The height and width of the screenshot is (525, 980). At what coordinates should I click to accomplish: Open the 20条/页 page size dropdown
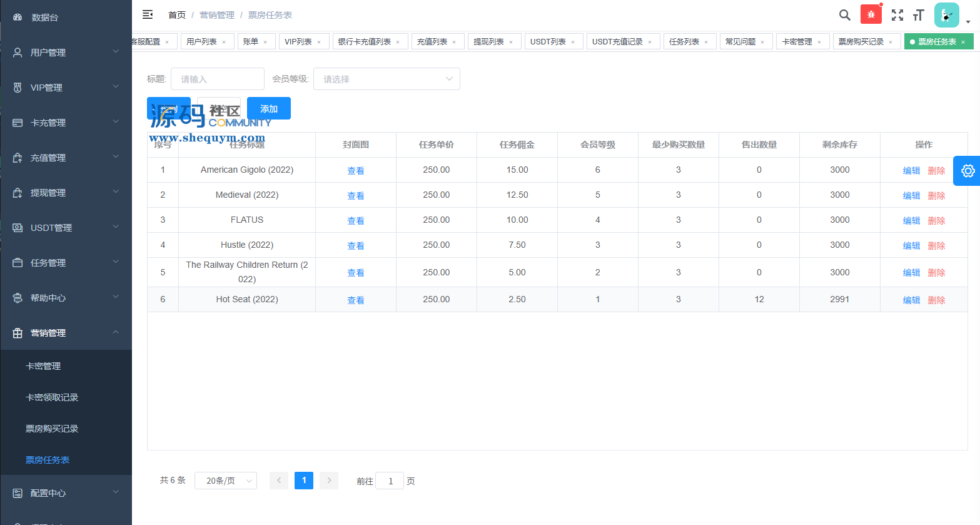pyautogui.click(x=225, y=481)
